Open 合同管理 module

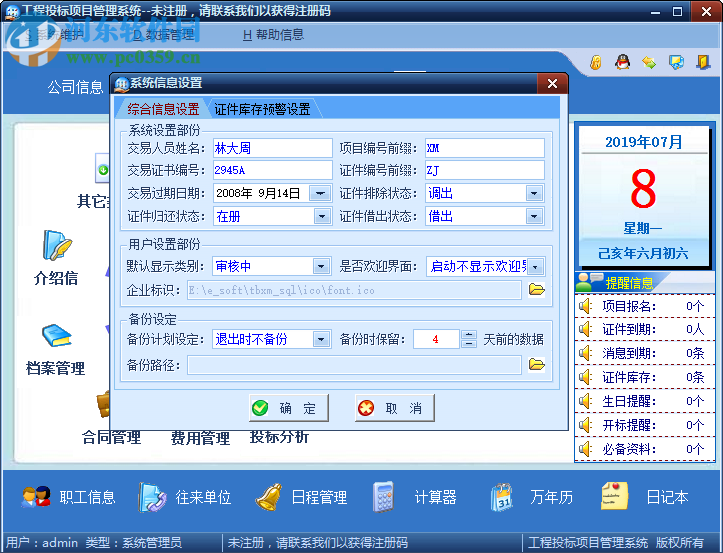coord(111,437)
